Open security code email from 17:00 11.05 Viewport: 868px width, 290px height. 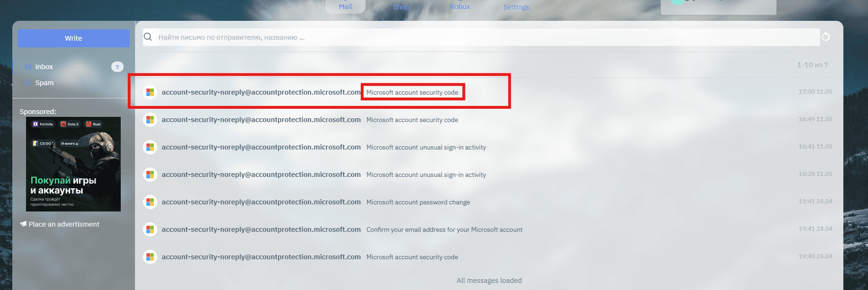coord(489,92)
